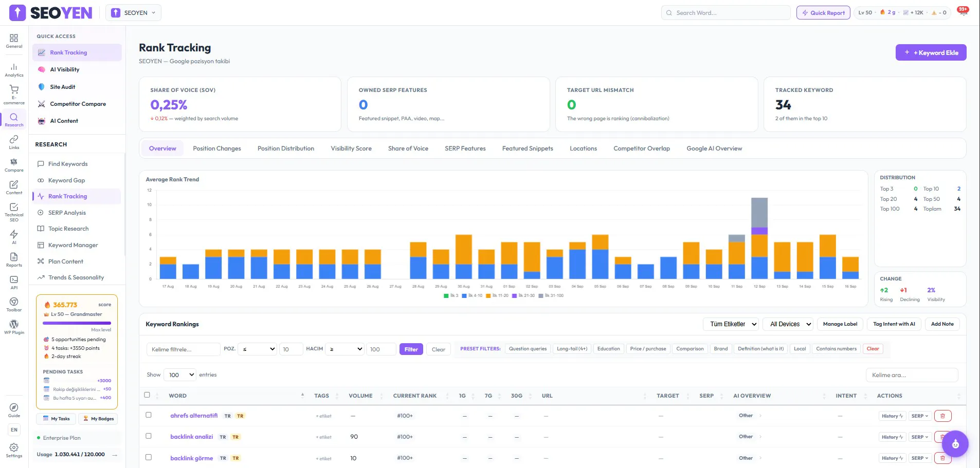The image size is (980, 468).
Task: Open the Toolbar section icon
Action: click(14, 304)
